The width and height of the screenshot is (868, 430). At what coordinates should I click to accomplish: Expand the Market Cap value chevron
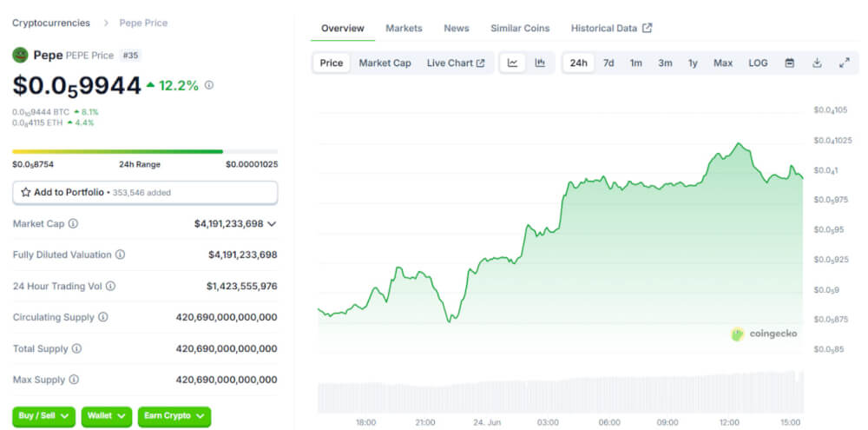tap(272, 223)
